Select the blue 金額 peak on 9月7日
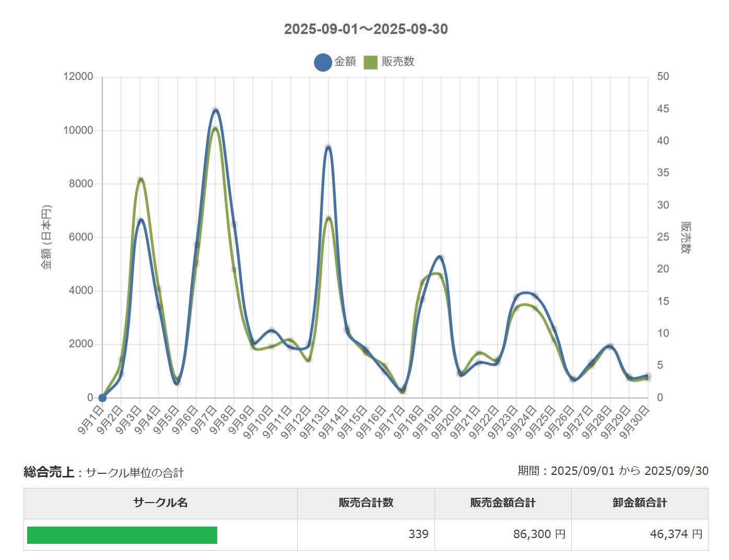729x560 pixels. click(215, 110)
